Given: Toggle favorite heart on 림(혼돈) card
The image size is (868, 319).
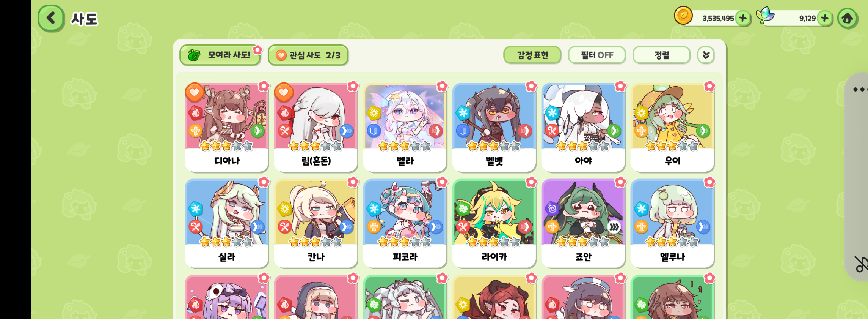Looking at the screenshot, I should pos(284,92).
